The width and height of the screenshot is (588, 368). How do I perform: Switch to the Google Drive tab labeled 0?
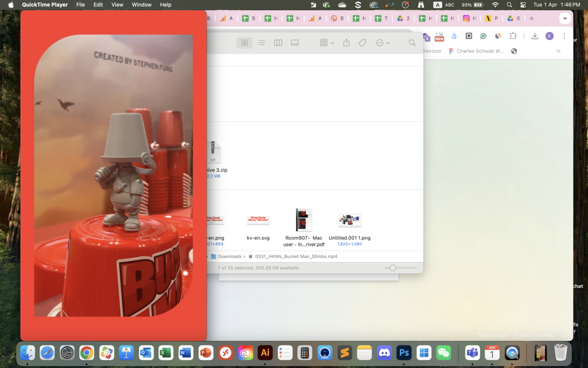514,18
